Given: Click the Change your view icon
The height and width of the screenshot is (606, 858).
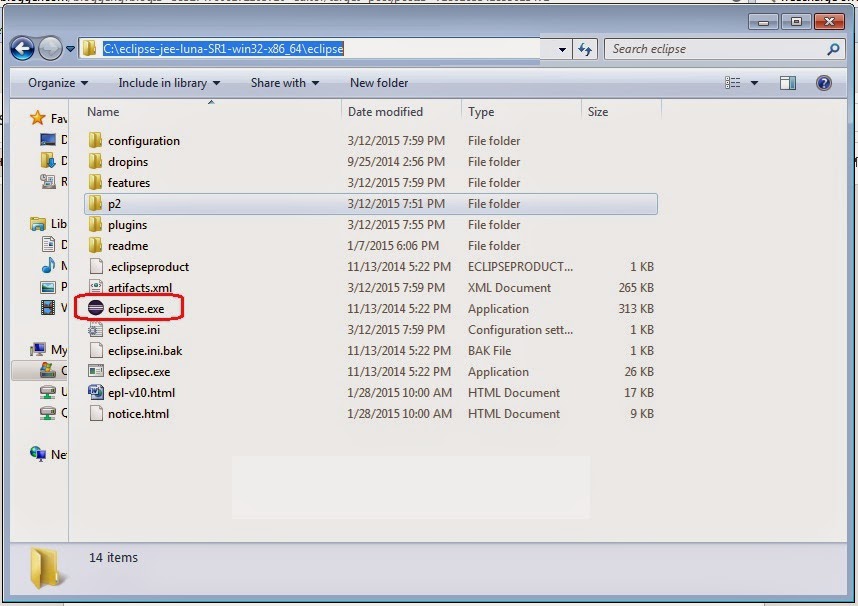Looking at the screenshot, I should click(733, 83).
